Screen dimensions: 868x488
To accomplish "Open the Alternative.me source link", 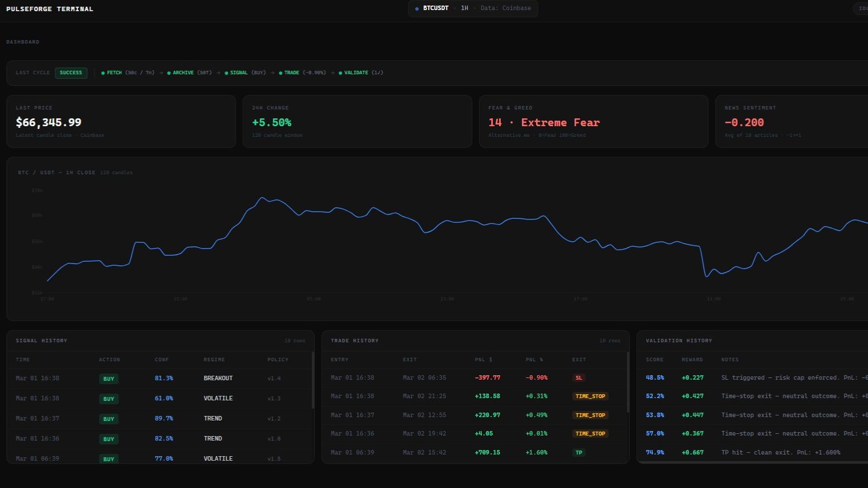I will click(x=509, y=135).
